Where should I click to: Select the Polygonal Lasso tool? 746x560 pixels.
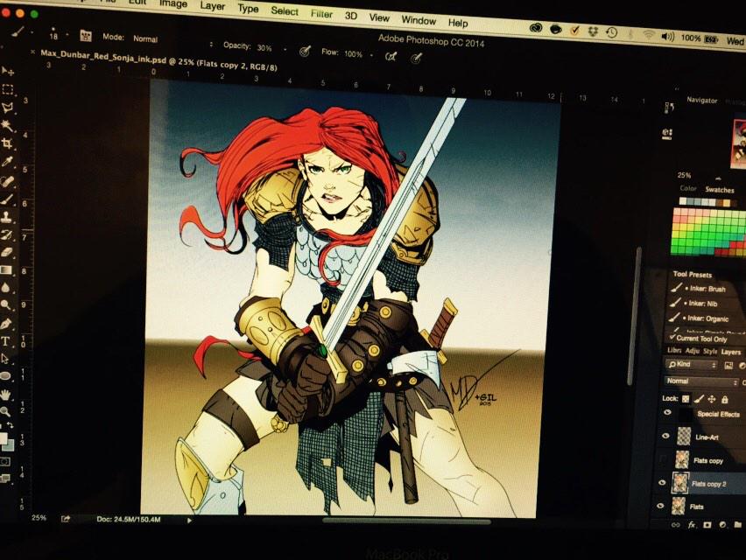(x=8, y=108)
